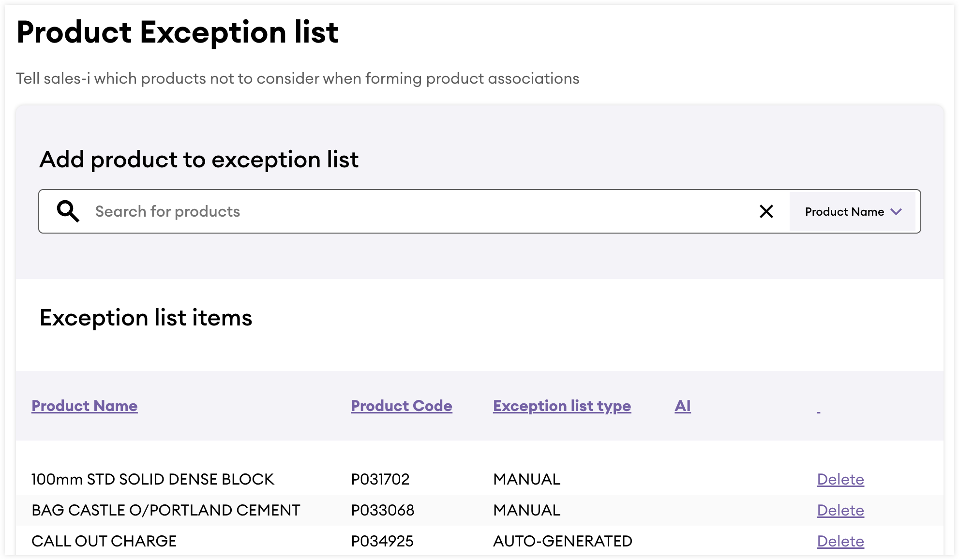Sort table by Product Code column

tap(402, 406)
